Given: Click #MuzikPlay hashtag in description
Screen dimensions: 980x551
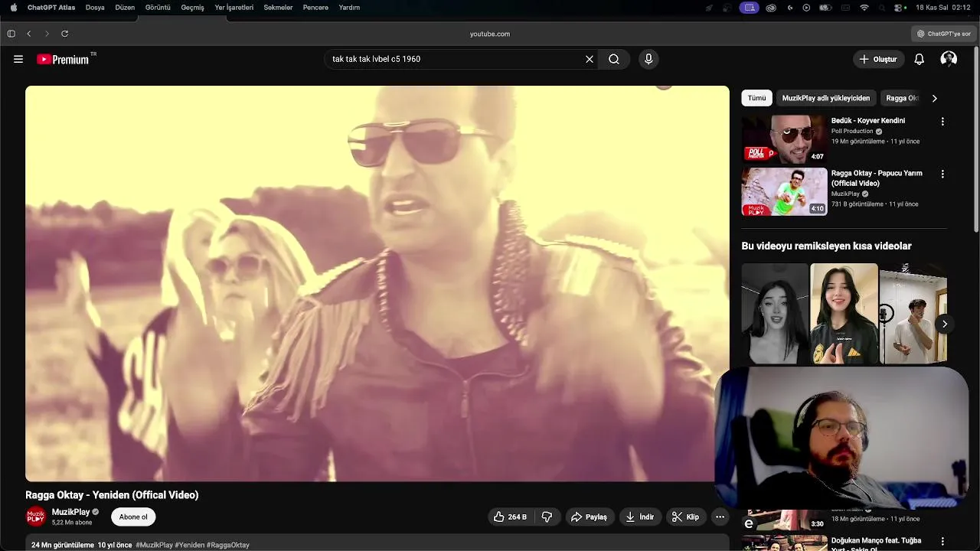Looking at the screenshot, I should click(154, 545).
